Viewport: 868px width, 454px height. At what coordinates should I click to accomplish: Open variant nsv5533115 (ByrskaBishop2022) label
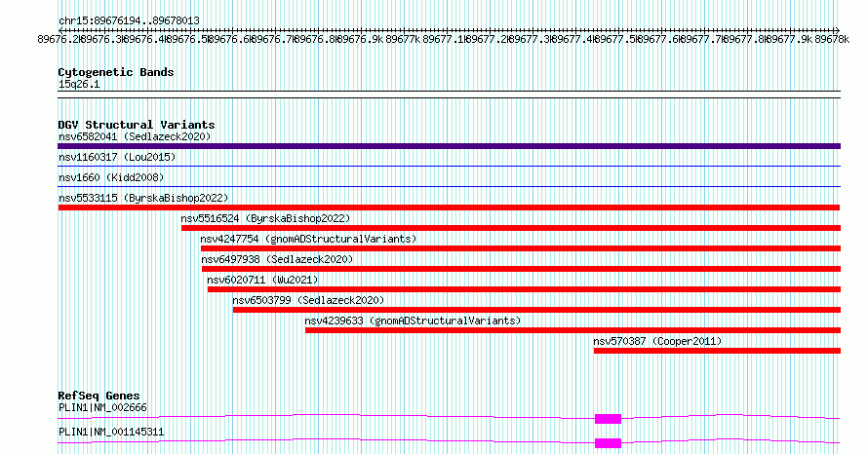[143, 198]
